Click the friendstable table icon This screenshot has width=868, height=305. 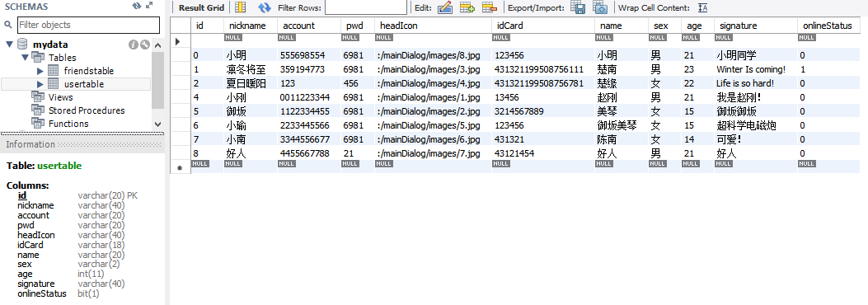53,71
